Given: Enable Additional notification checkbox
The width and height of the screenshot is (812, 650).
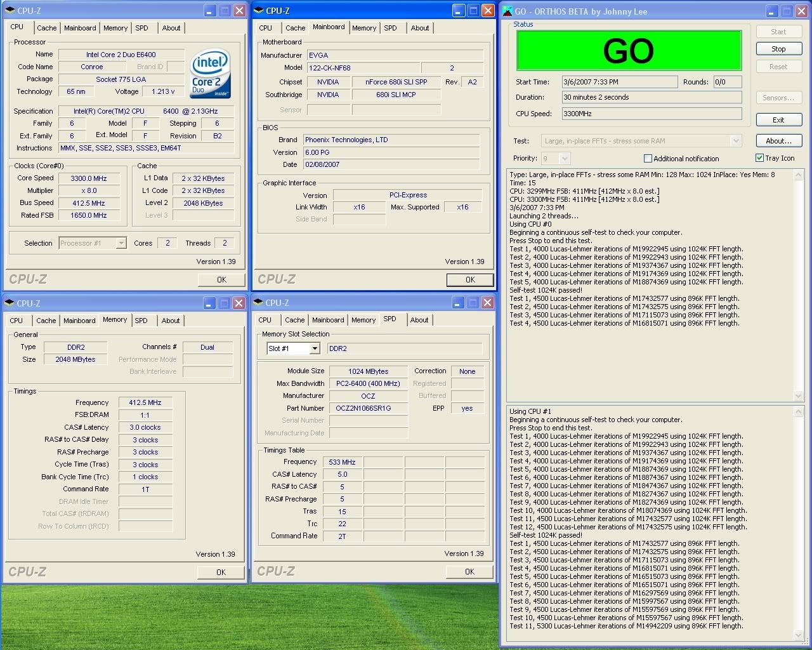Looking at the screenshot, I should (x=648, y=159).
